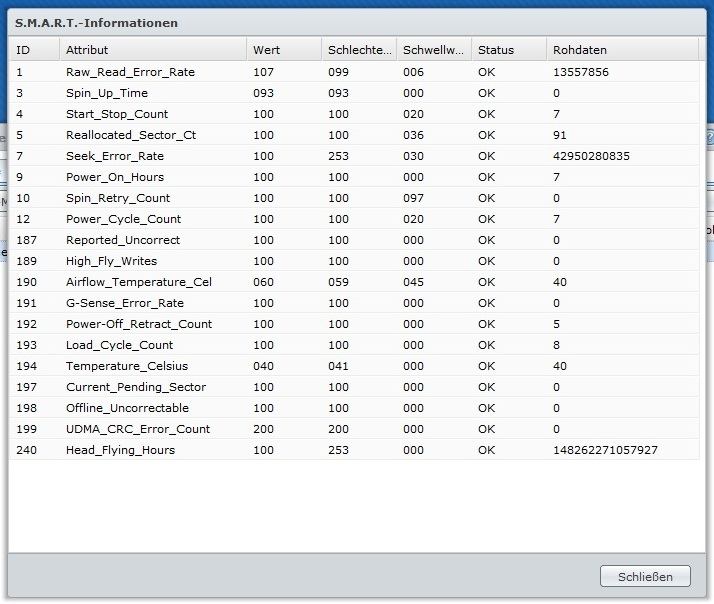This screenshot has width=714, height=604.
Task: Select the Current_Pending_Sector attribute
Action: 136,386
